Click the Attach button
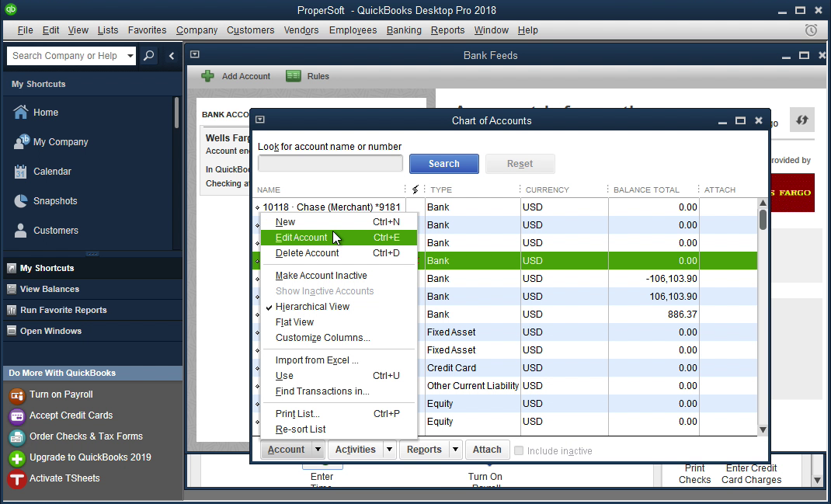 click(487, 450)
